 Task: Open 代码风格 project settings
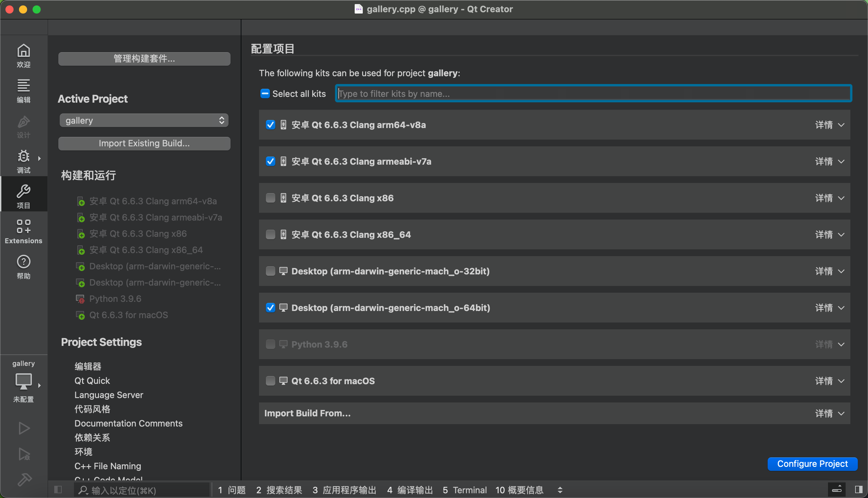point(93,409)
